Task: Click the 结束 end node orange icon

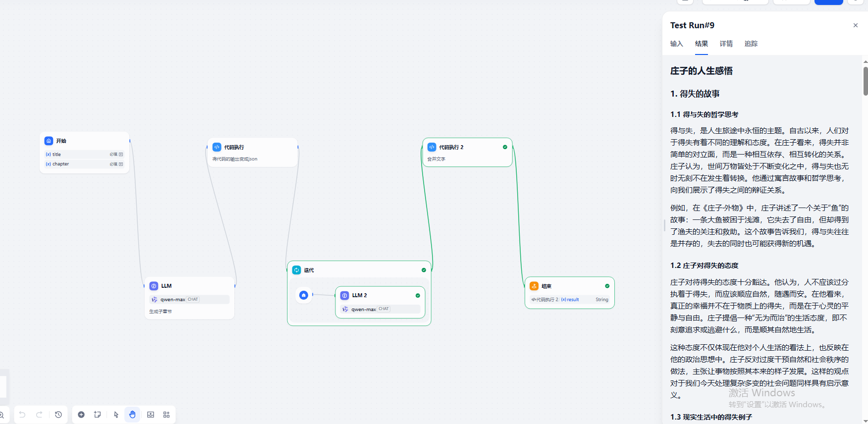Action: (534, 286)
